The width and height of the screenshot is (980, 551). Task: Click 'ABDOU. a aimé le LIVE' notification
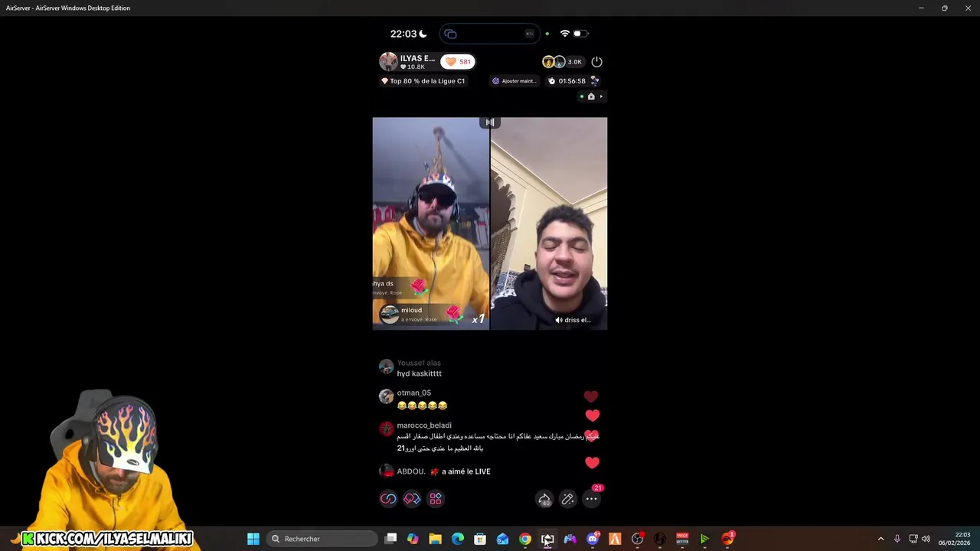coord(435,471)
